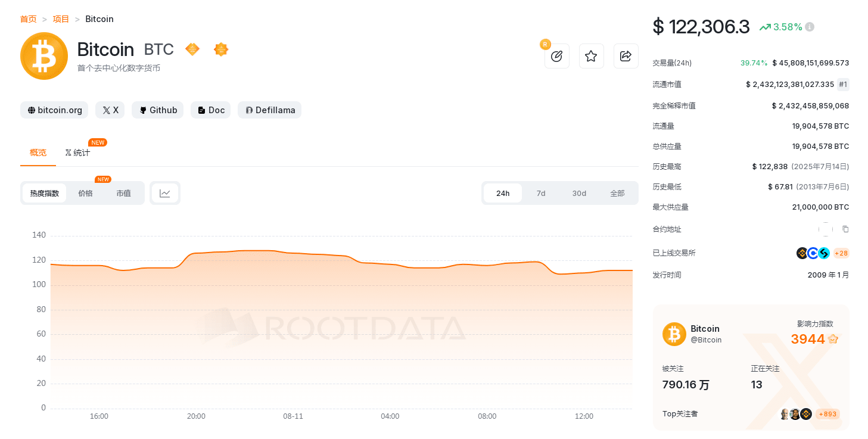Click second Top follower avatar
The width and height of the screenshot is (868, 439).
(795, 414)
